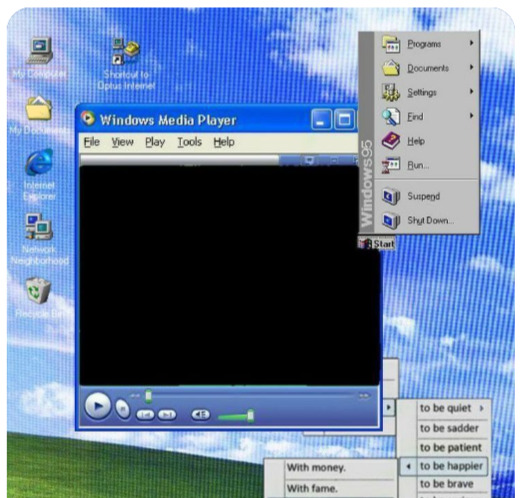
Task: Mute audio with the speaker icon
Action: (x=200, y=415)
